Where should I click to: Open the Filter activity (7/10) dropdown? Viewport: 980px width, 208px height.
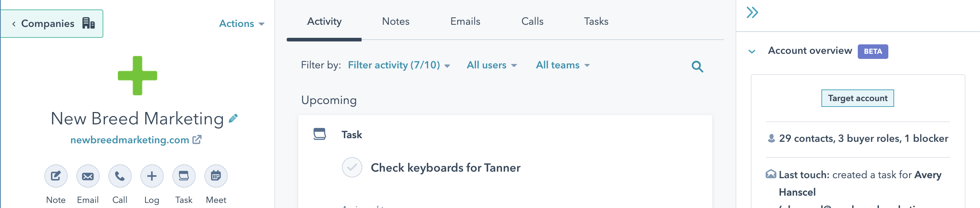click(399, 65)
